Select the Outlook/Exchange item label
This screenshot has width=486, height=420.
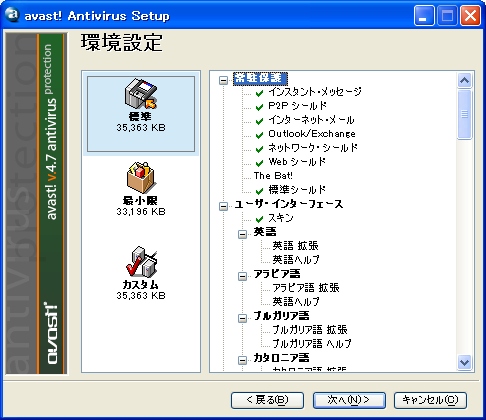click(312, 134)
